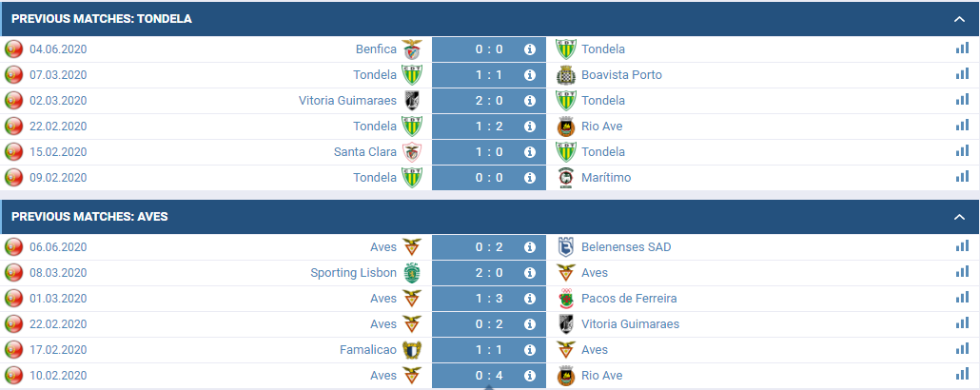980x390 pixels.
Task: Click info icon on Vitoria Guimaraes 2:0 Tondela
Action: click(530, 101)
